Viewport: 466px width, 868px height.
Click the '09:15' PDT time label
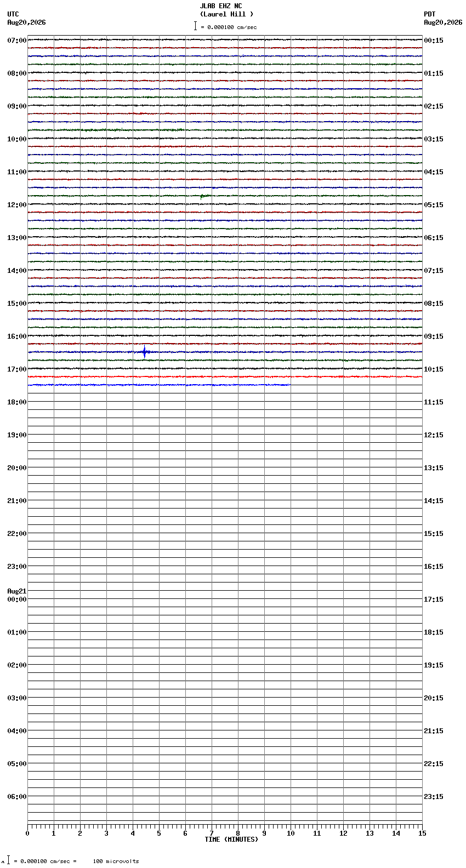tap(434, 336)
